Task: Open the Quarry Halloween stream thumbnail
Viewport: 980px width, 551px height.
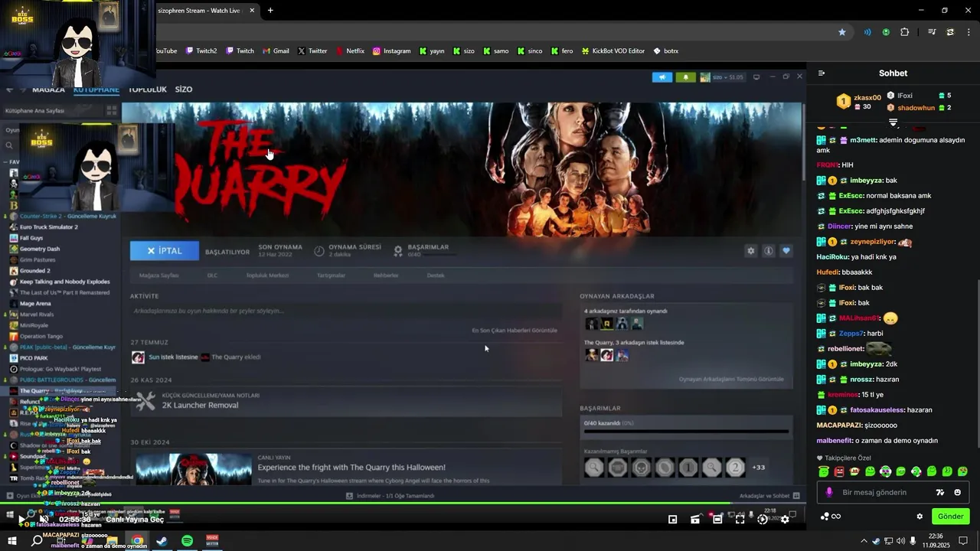Action: (x=194, y=469)
